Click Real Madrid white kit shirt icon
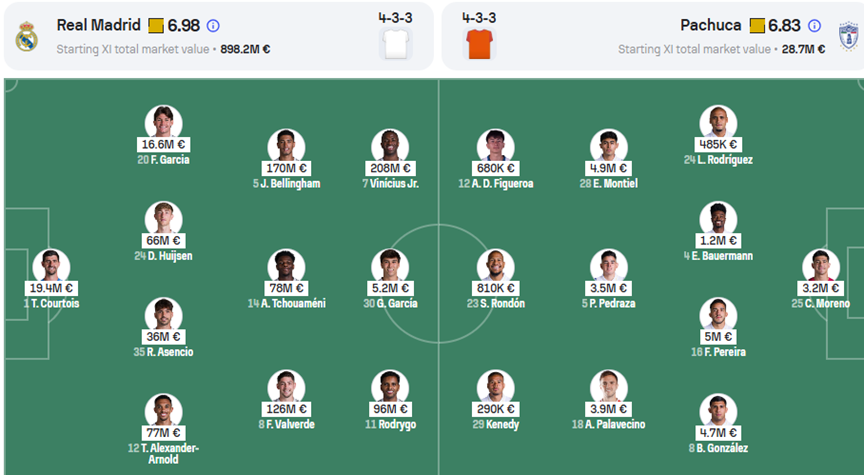864x475 pixels. (396, 44)
